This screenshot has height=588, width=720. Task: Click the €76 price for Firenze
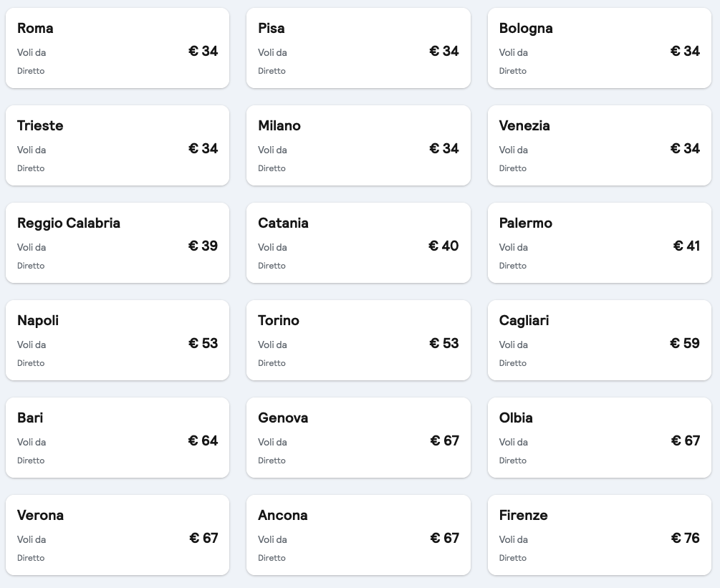pos(686,538)
